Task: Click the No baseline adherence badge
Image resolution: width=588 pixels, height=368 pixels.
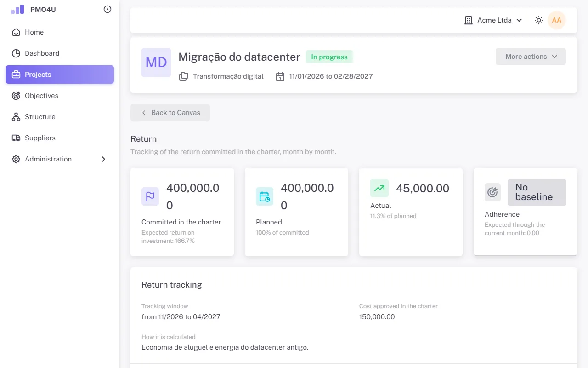Action: (537, 192)
